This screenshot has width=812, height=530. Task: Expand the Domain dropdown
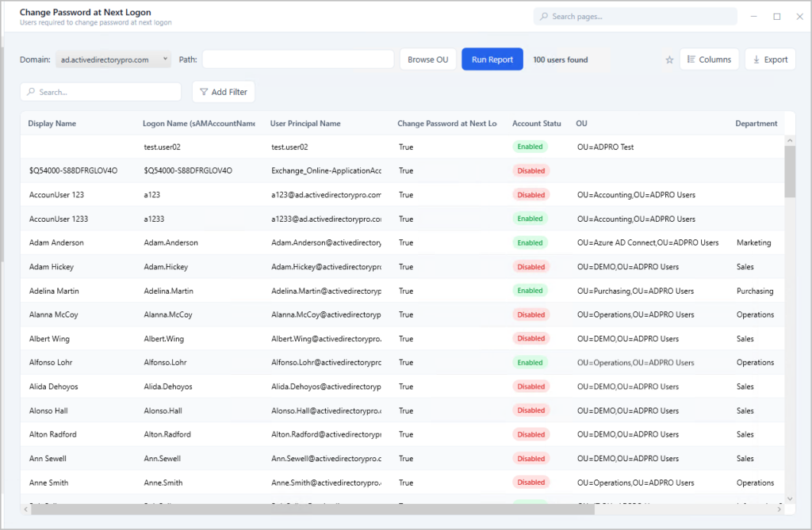[113, 59]
